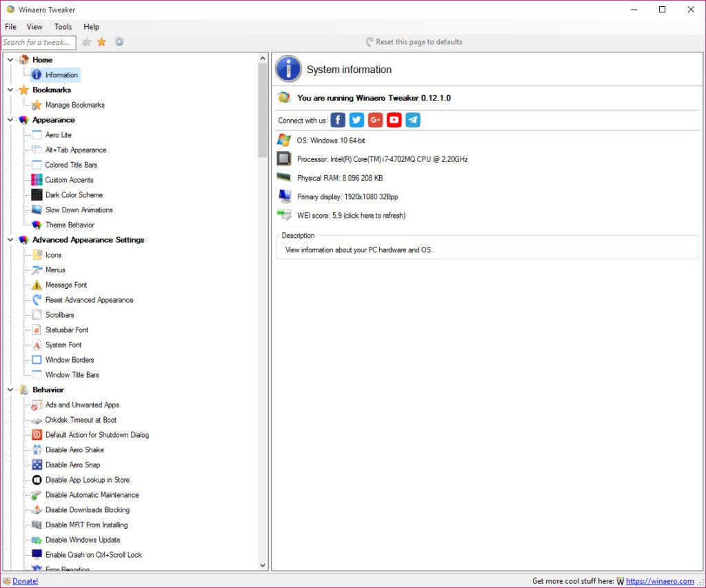Click the gray add-bookmark star in toolbar
The height and width of the screenshot is (588, 706).
point(86,42)
